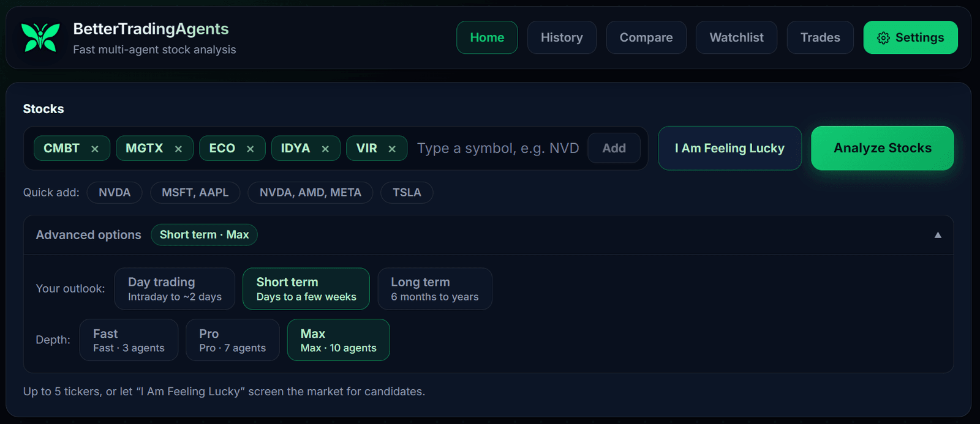Quick add MSFT, AAPL
980x424 pixels.
pos(195,192)
